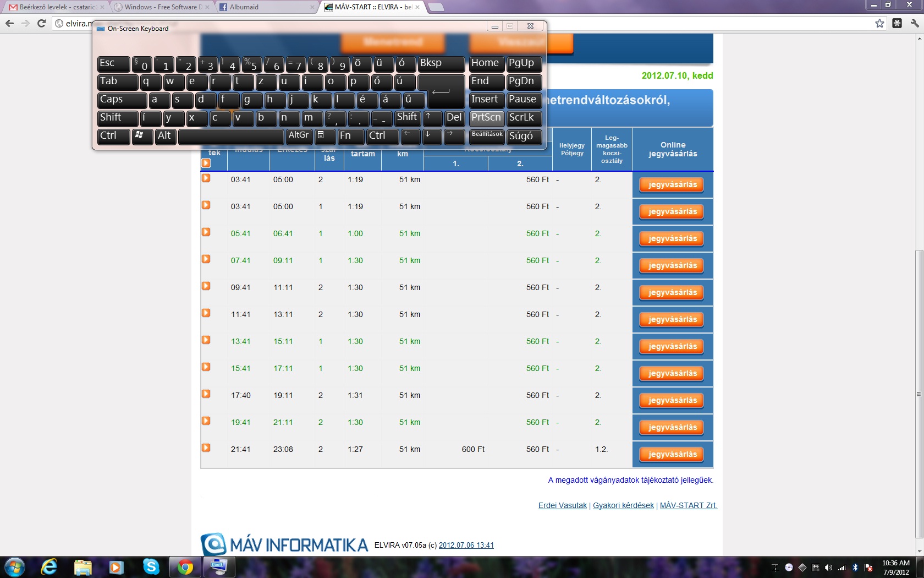The width and height of the screenshot is (924, 578).
Task: Expand details of the 21:41 departure row
Action: [206, 448]
